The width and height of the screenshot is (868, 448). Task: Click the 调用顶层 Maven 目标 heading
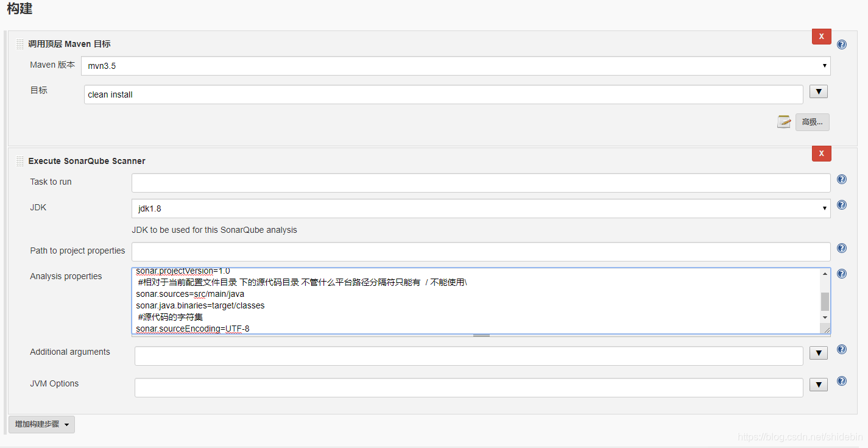(x=69, y=44)
